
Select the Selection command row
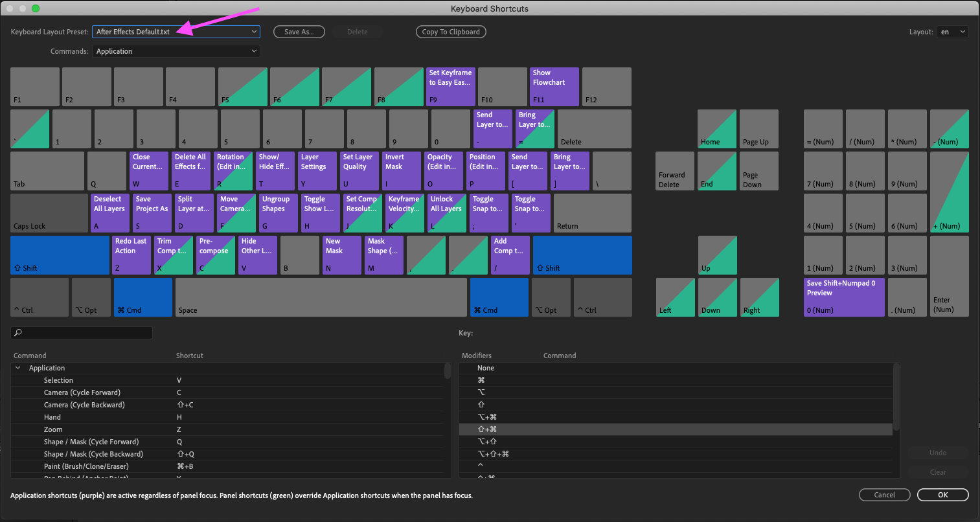227,380
